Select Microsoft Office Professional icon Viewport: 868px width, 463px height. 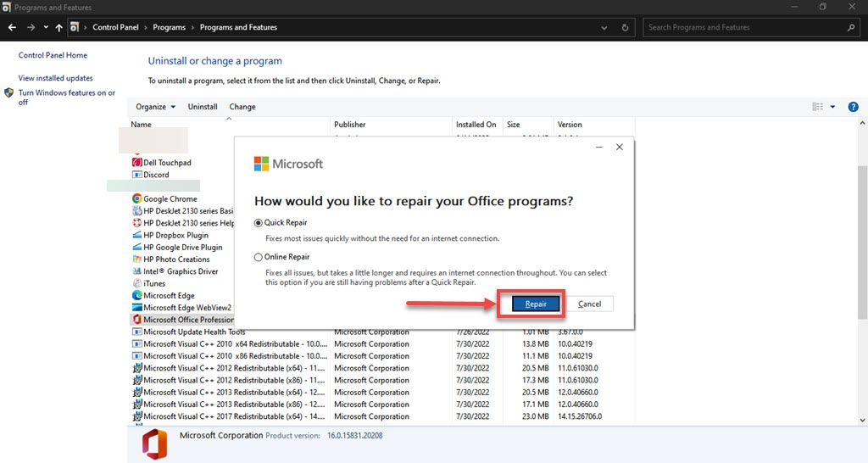[x=136, y=320]
